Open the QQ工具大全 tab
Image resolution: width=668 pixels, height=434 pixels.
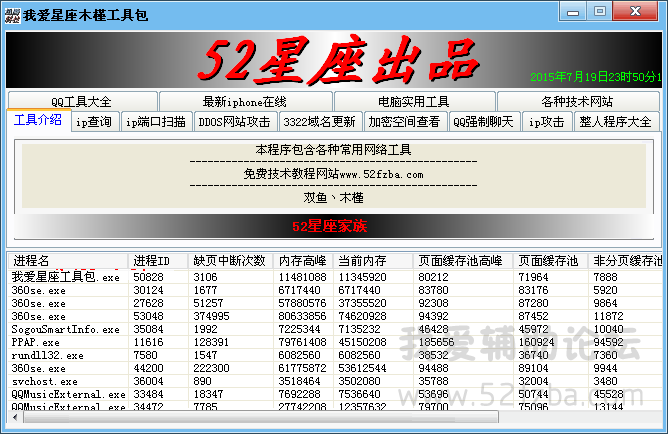pyautogui.click(x=82, y=101)
